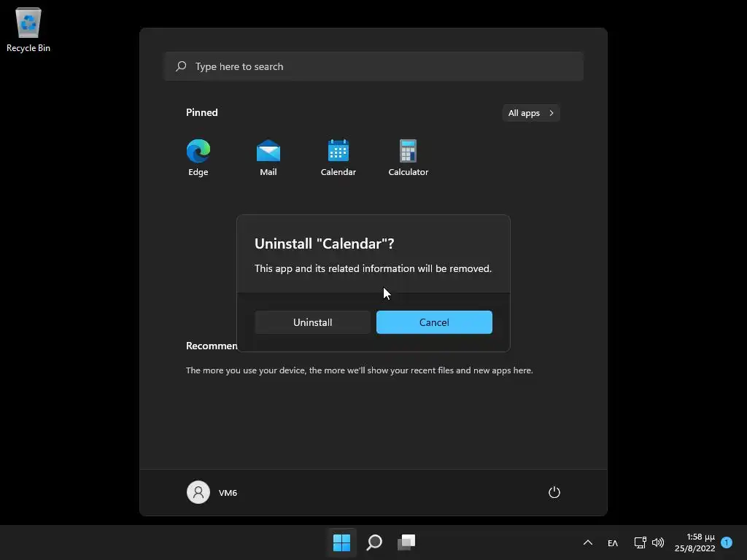Viewport: 747px width, 560px height.
Task: Open the Calculator pinned app
Action: pos(409,157)
